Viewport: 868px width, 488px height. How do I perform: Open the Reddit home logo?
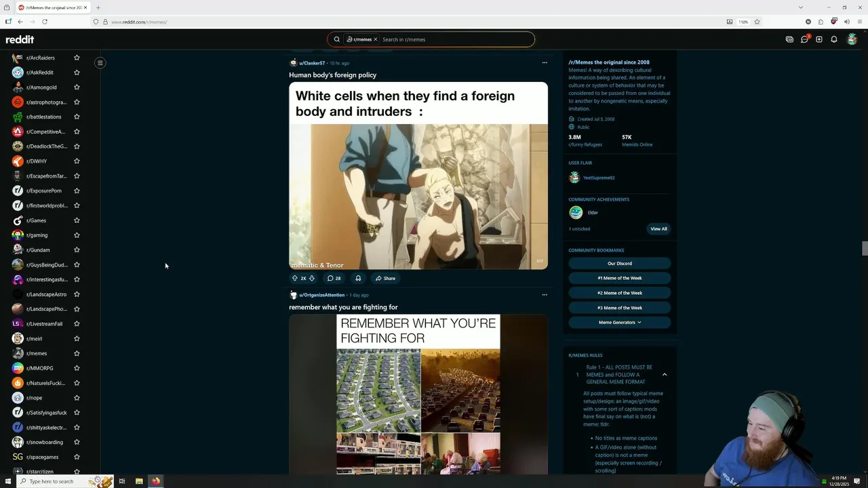[20, 39]
